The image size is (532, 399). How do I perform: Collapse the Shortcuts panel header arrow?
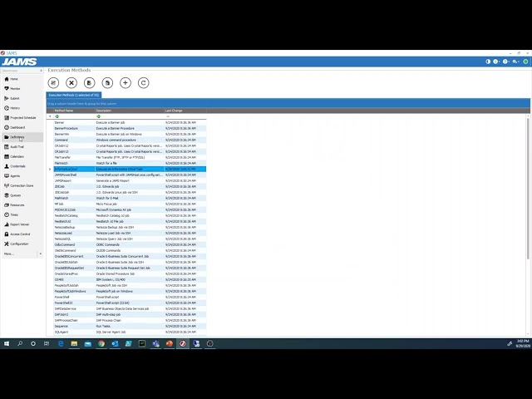[41, 71]
